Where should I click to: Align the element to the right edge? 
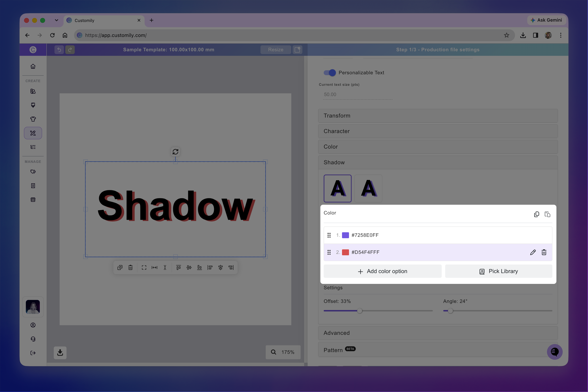coord(231,267)
